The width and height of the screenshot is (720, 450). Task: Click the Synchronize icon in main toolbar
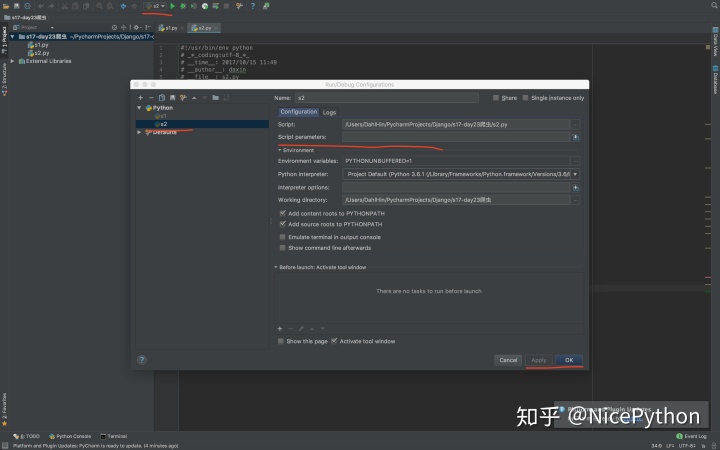[28, 6]
